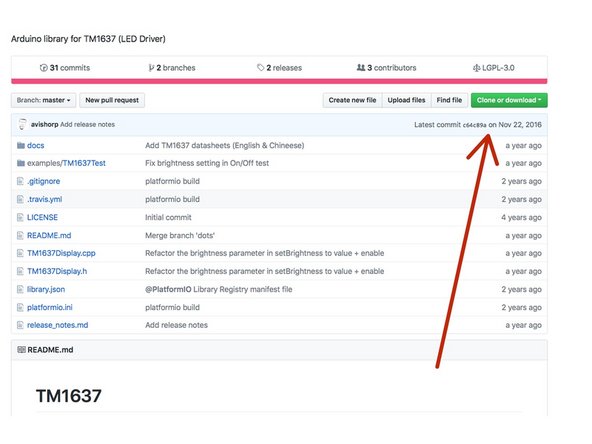Image resolution: width=592 pixels, height=444 pixels.
Task: Click the docs folder icon
Action: [21, 145]
